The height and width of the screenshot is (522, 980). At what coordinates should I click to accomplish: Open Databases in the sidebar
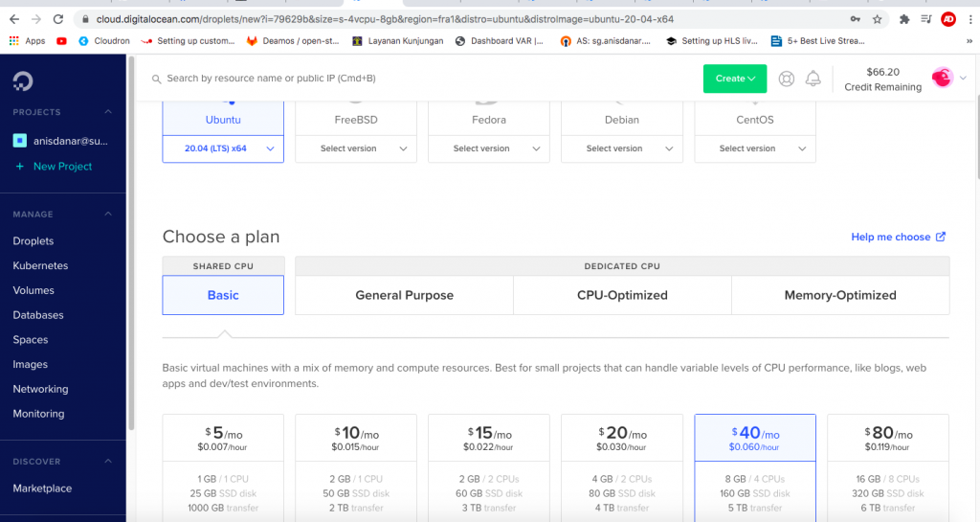point(38,315)
